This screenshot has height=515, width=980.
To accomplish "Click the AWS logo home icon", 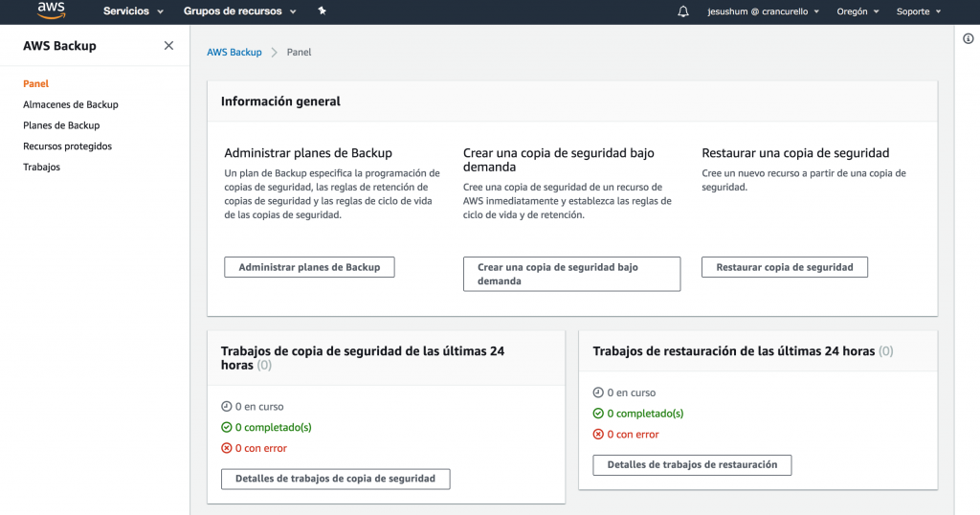I will 50,11.
